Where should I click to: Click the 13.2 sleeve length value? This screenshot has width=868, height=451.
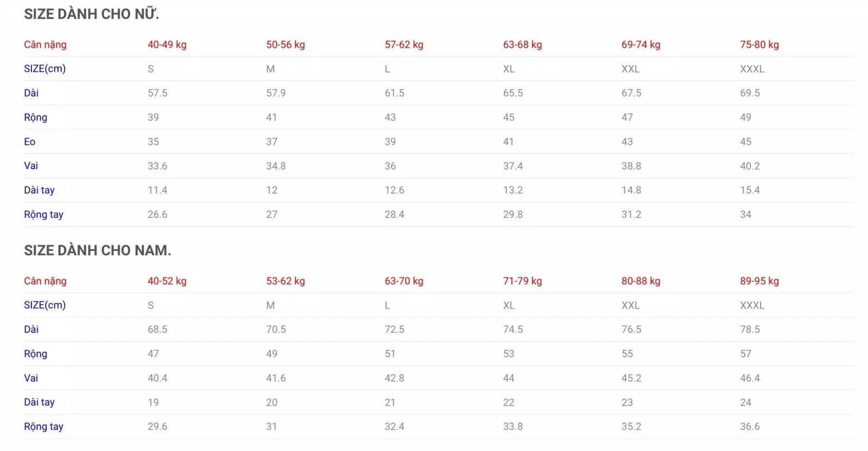click(513, 190)
